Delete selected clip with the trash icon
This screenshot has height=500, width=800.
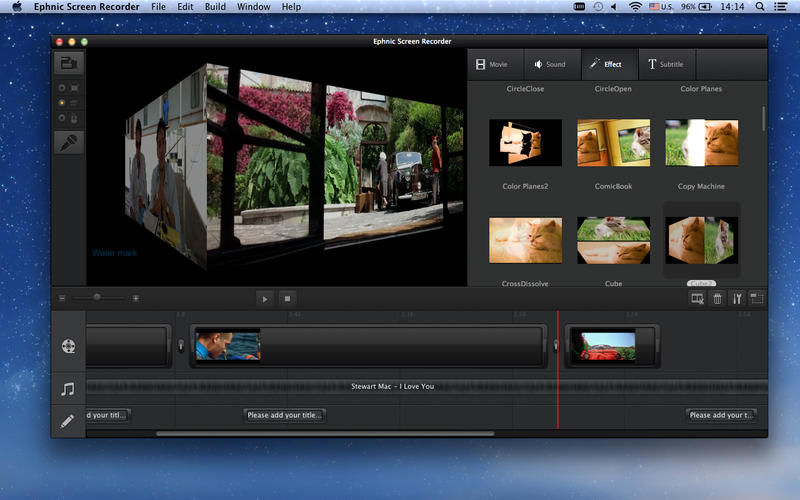click(x=717, y=299)
